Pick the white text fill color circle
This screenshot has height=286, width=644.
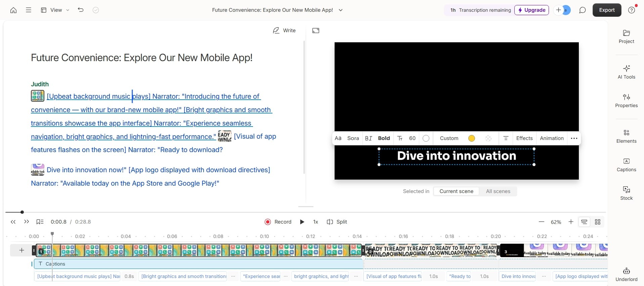[426, 138]
